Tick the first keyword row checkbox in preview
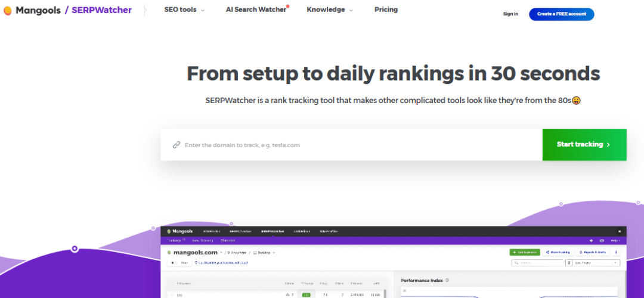644x298 pixels. pyautogui.click(x=172, y=294)
